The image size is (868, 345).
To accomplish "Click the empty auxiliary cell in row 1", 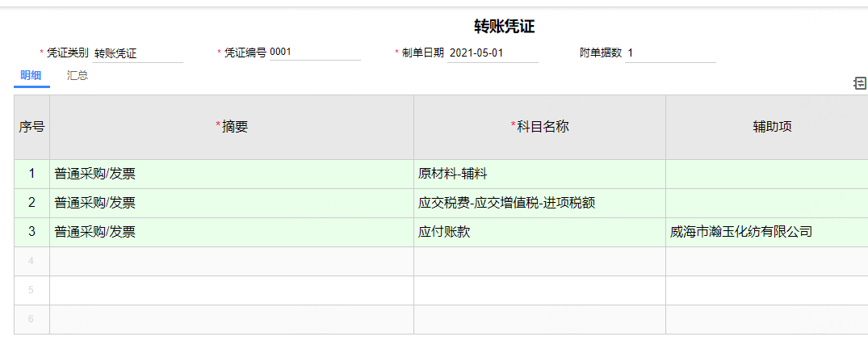I will (767, 174).
